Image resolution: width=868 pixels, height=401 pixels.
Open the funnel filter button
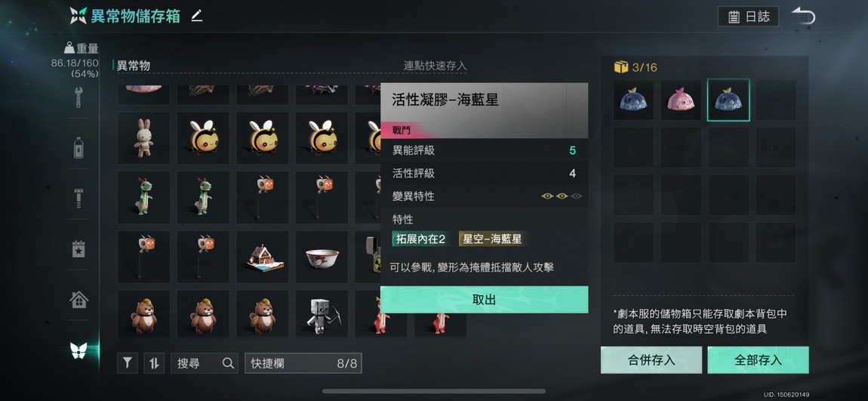coord(128,363)
